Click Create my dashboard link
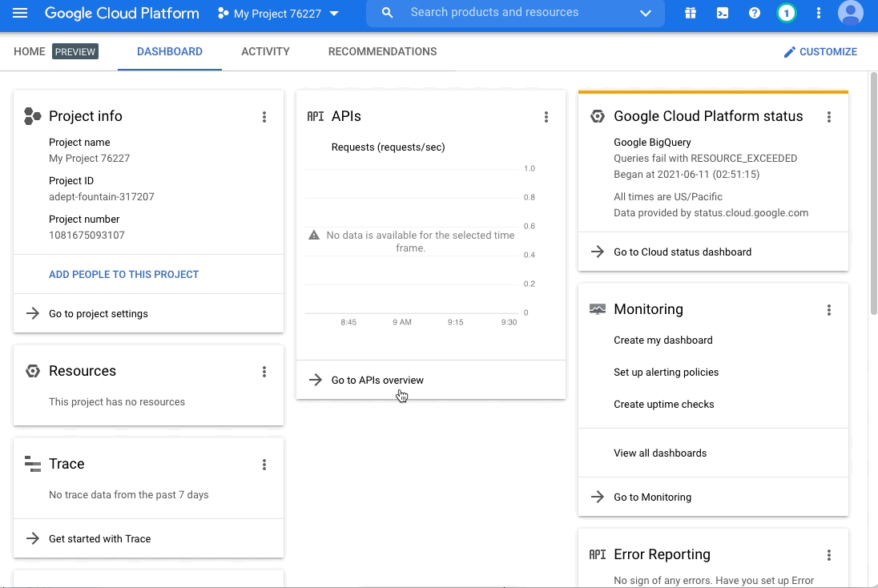This screenshot has width=878, height=588. (663, 340)
